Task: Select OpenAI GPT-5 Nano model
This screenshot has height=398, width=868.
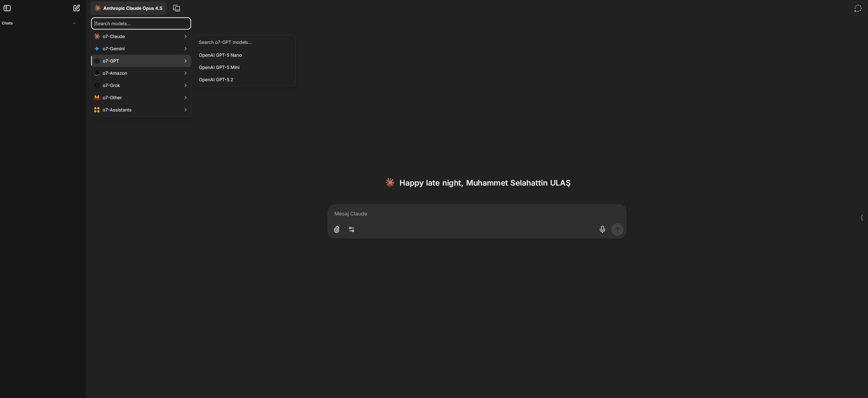Action: 220,55
